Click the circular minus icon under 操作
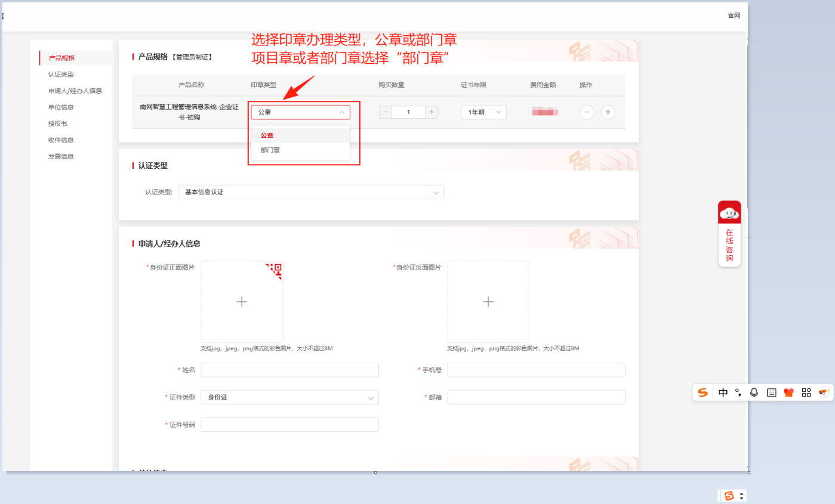 coord(587,112)
